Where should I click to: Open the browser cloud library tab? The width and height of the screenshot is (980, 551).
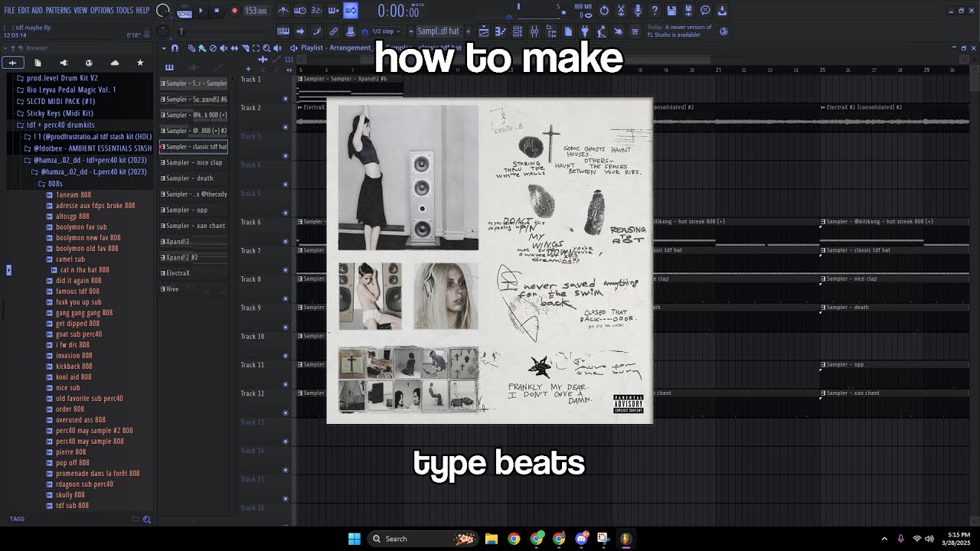(114, 63)
